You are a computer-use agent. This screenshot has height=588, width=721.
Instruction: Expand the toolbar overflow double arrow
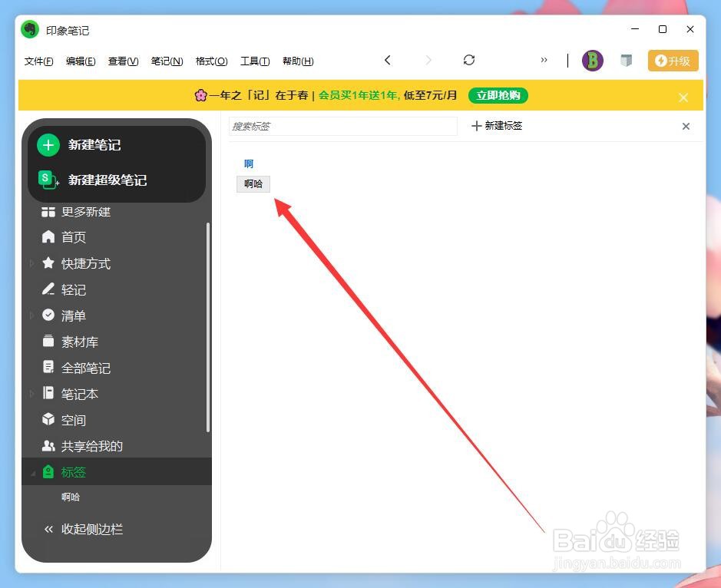coord(544,60)
